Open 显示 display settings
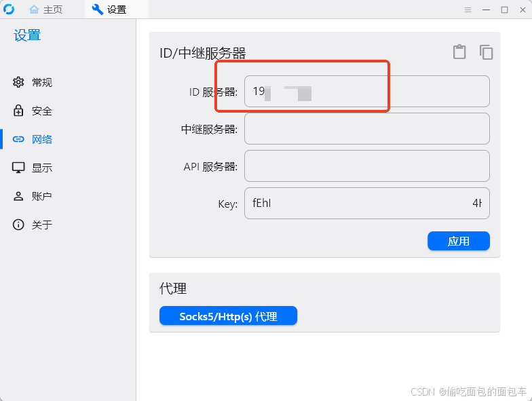532x401 pixels. [x=33, y=168]
